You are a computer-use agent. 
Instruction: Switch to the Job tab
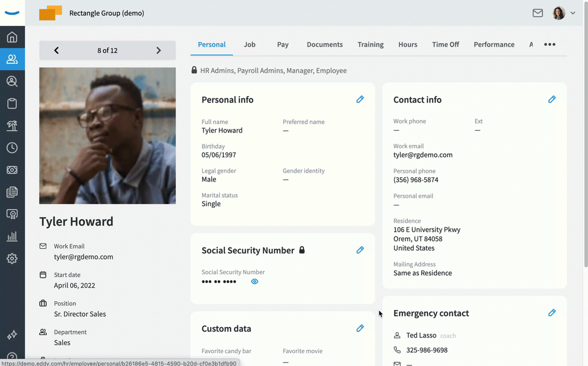[249, 45]
